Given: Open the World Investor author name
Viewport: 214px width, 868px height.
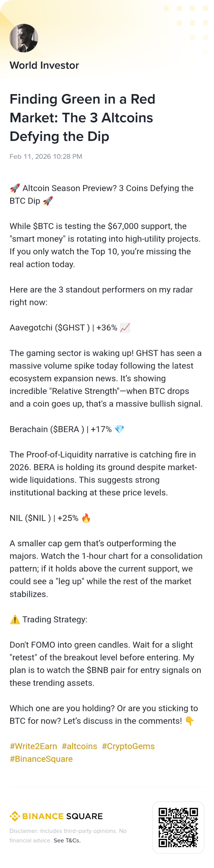Looking at the screenshot, I should click(x=44, y=65).
